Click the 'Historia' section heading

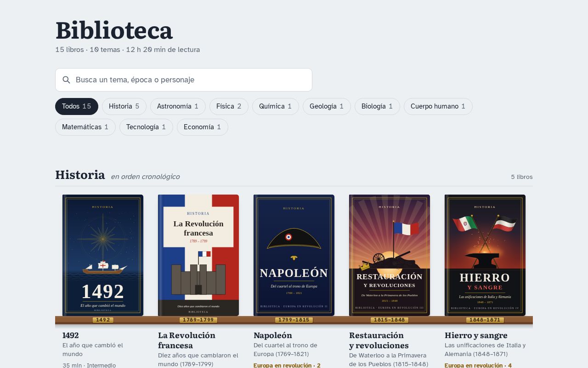tap(80, 175)
